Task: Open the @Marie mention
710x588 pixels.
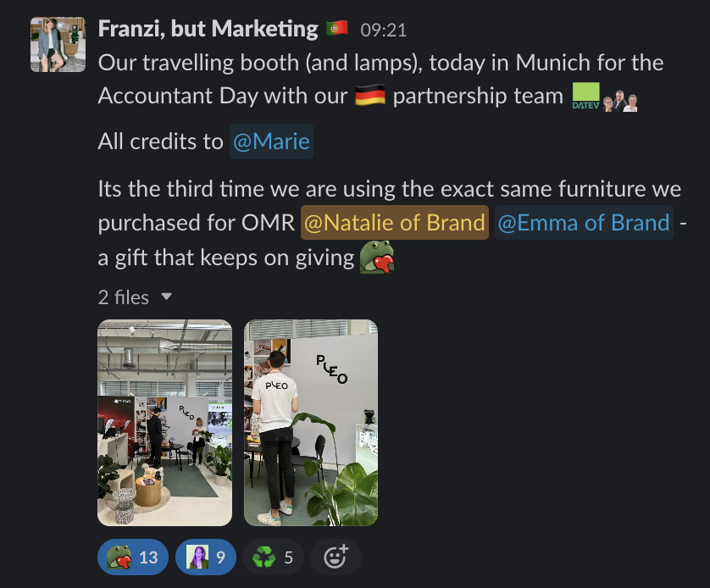Action: tap(271, 141)
